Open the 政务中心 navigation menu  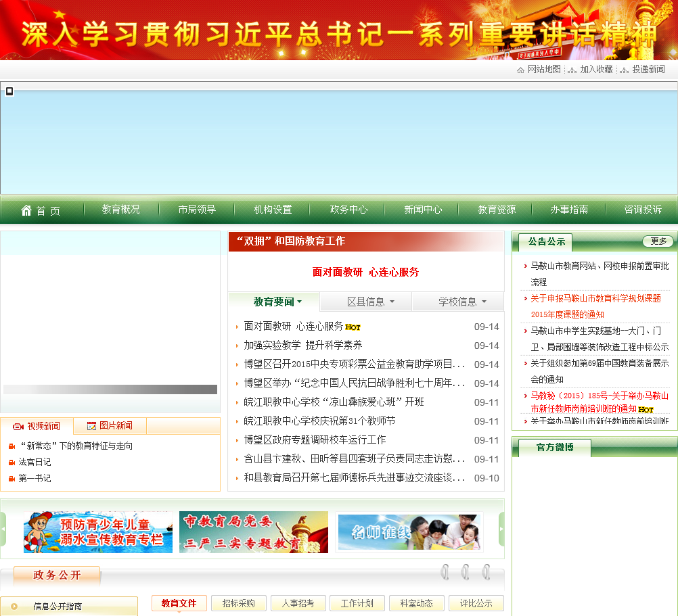click(348, 210)
